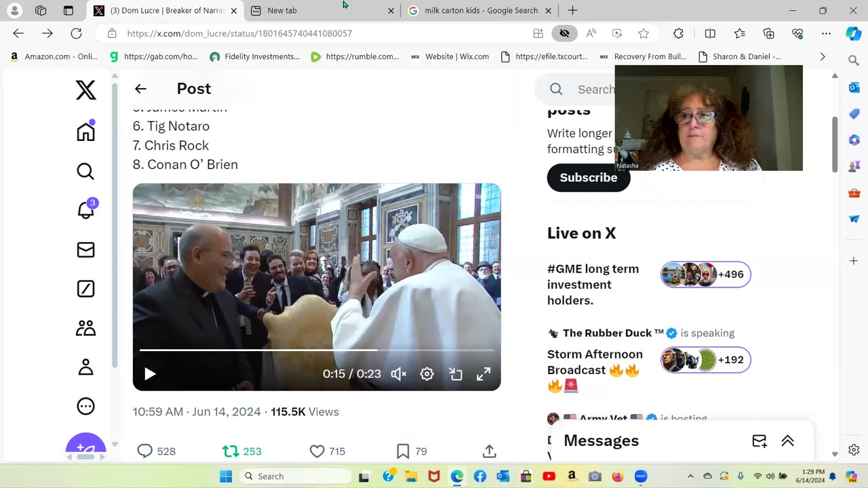
Task: Open Windows Start menu
Action: 226,476
